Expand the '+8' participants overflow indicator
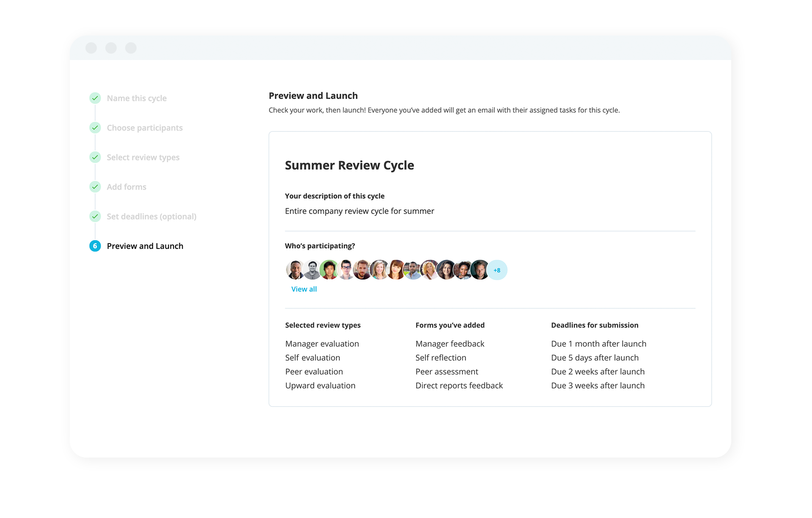This screenshot has width=812, height=518. (497, 270)
